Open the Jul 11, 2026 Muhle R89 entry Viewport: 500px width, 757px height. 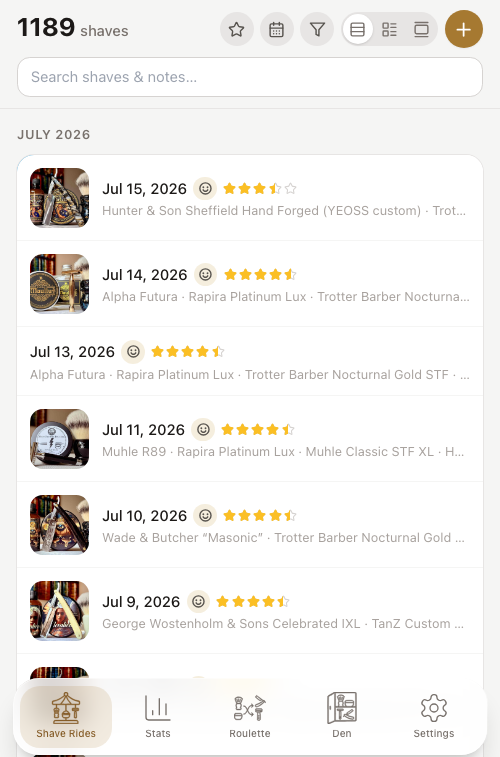coord(250,439)
